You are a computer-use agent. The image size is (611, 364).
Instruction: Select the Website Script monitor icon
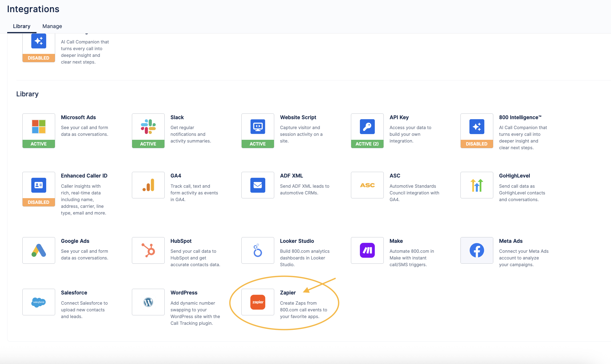pos(258,127)
